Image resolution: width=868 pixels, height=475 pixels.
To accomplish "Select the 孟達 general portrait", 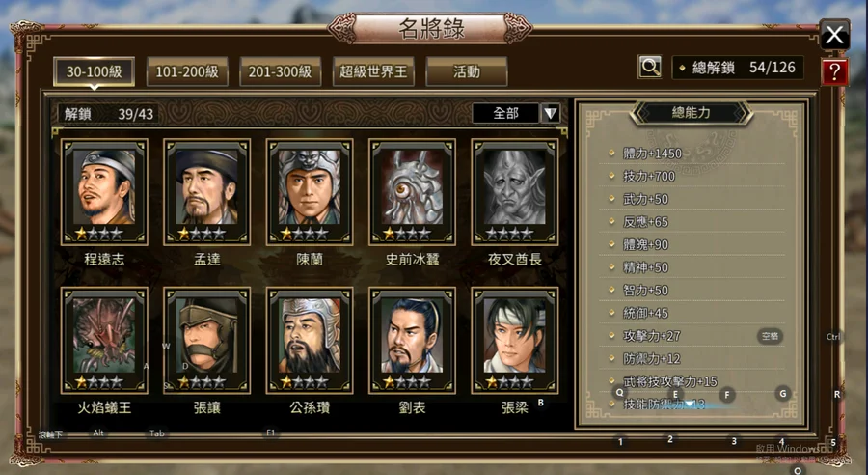I will 206,186.
